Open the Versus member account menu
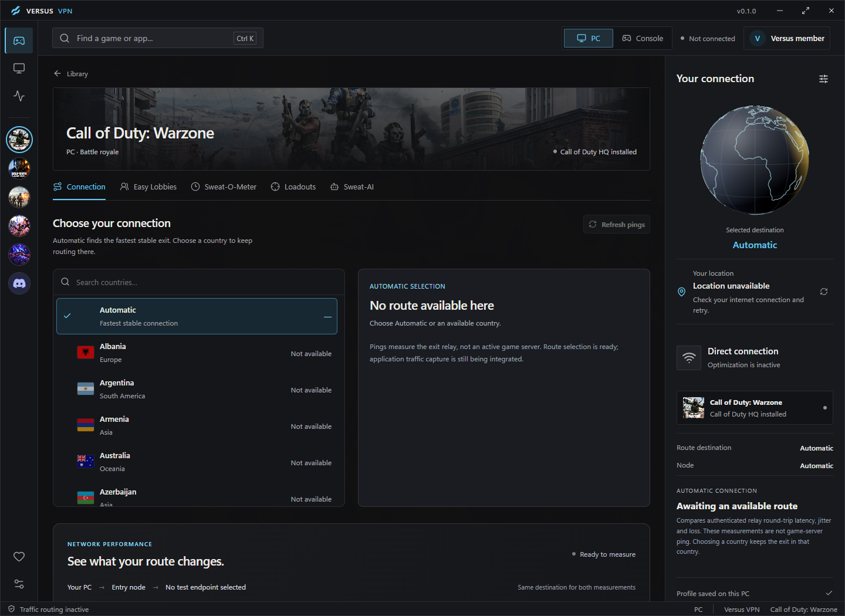 pos(787,38)
